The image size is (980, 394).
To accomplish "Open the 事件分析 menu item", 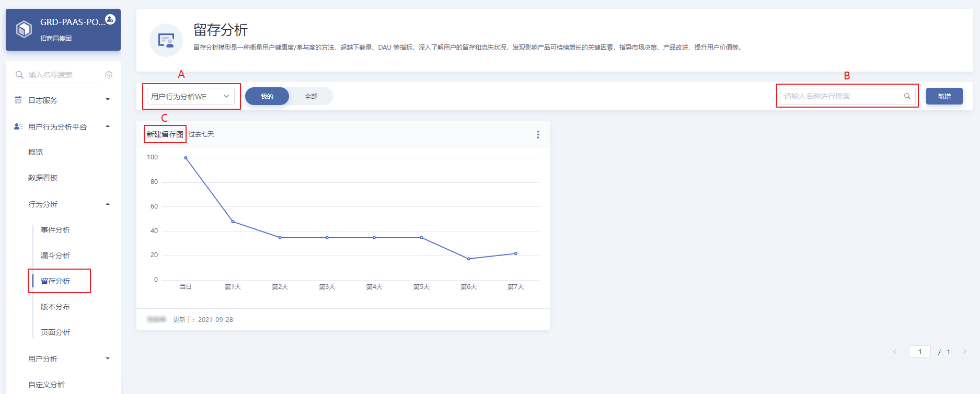I will (x=55, y=230).
